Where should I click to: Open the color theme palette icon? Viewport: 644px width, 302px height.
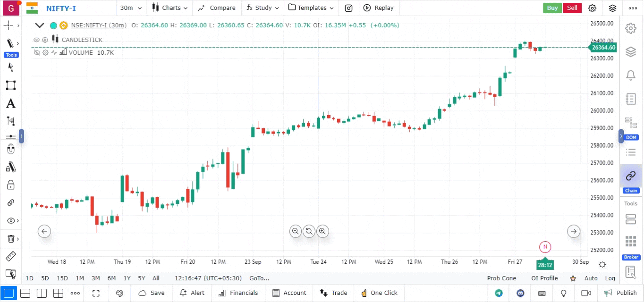coord(119,293)
